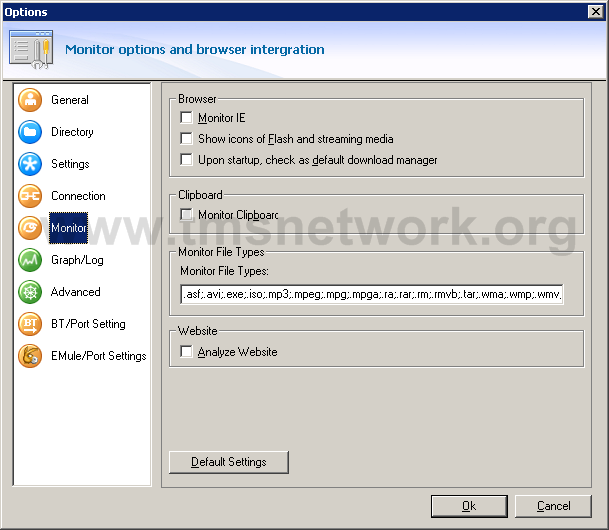Open the General options page
609x530 pixels.
70,100
